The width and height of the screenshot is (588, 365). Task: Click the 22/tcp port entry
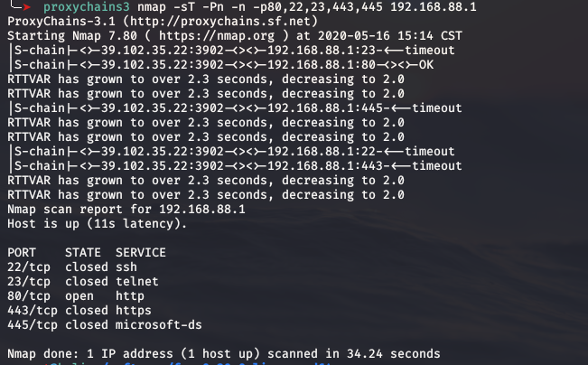point(29,267)
